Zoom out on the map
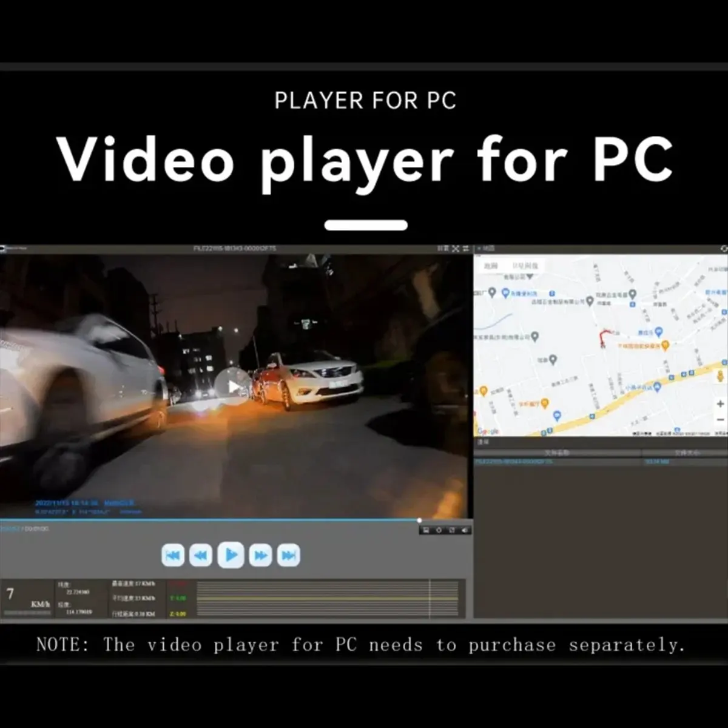The image size is (728, 728). (721, 419)
